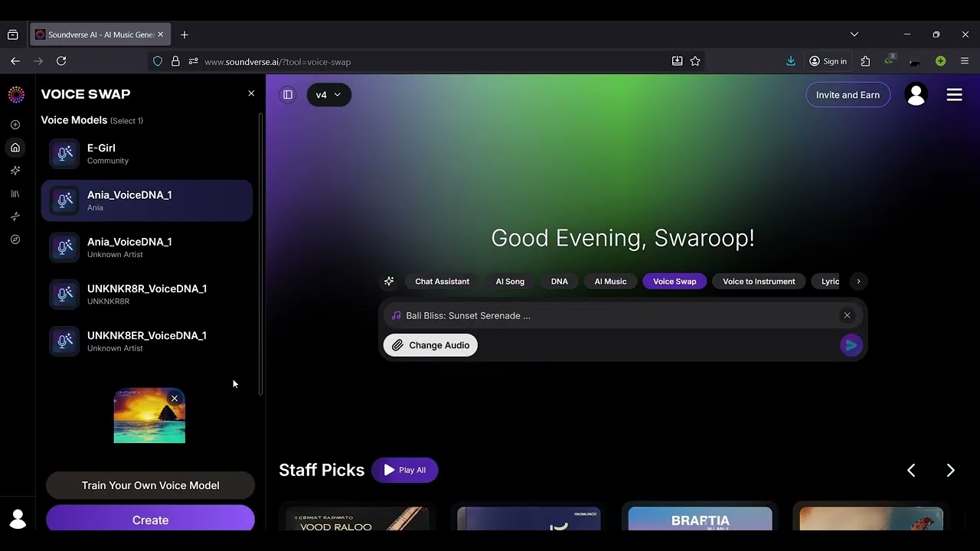Click the microphone icon beside E-Girl

pyautogui.click(x=64, y=154)
